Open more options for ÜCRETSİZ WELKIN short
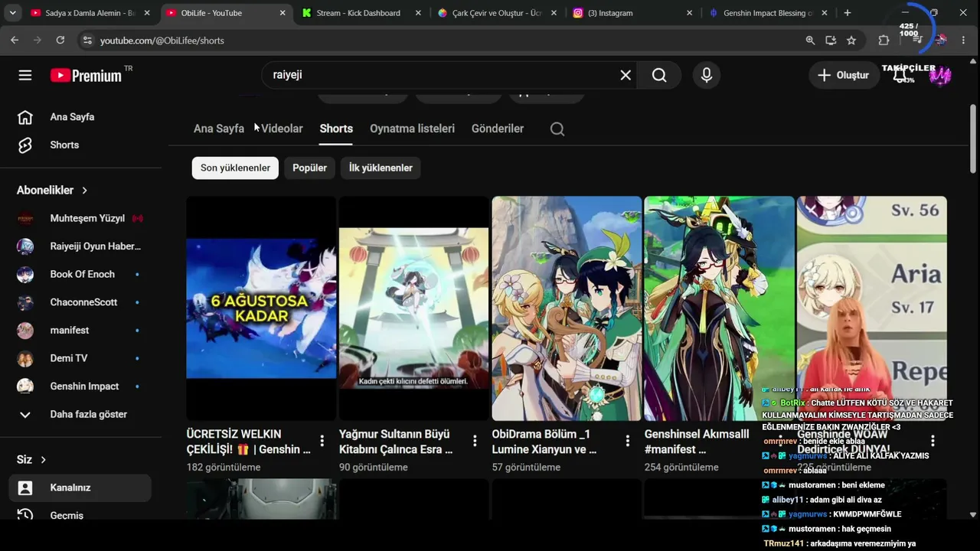980x551 pixels. (322, 441)
